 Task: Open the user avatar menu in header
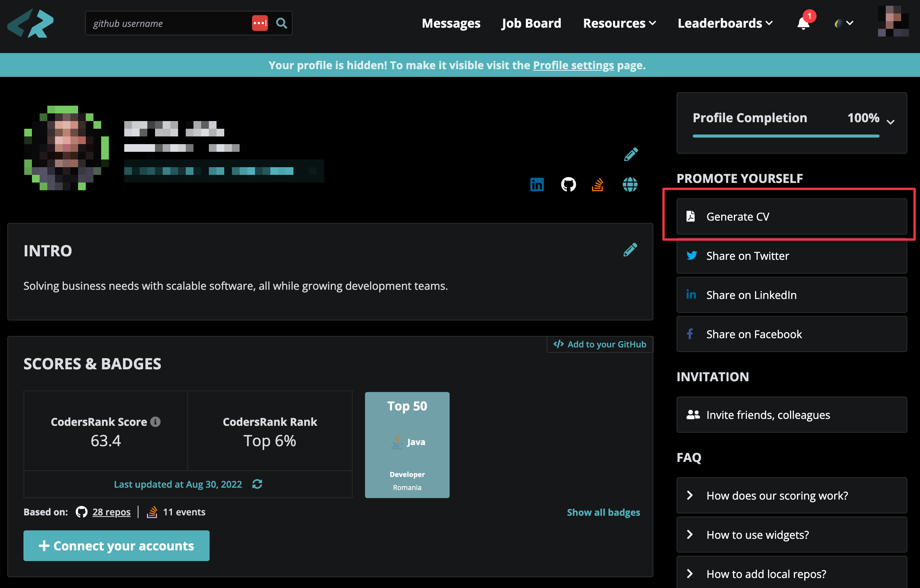click(893, 22)
